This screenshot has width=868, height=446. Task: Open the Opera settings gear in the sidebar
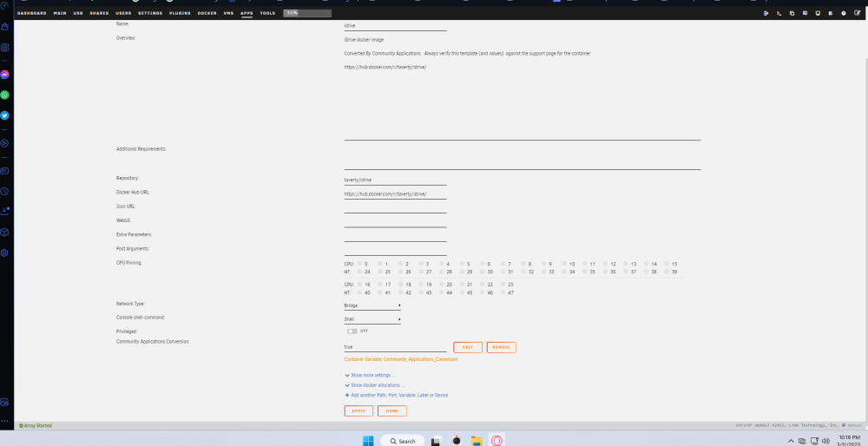4,253
